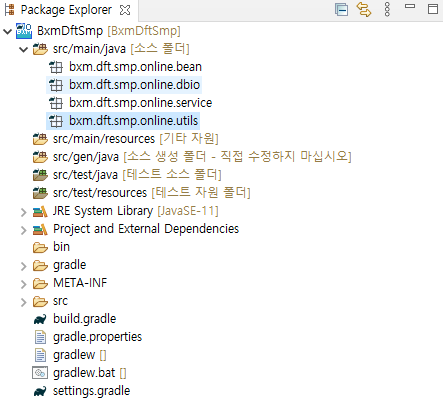Click the Project and External Dependencies library icon
Screen dimensions: 443x418
pos(40,229)
